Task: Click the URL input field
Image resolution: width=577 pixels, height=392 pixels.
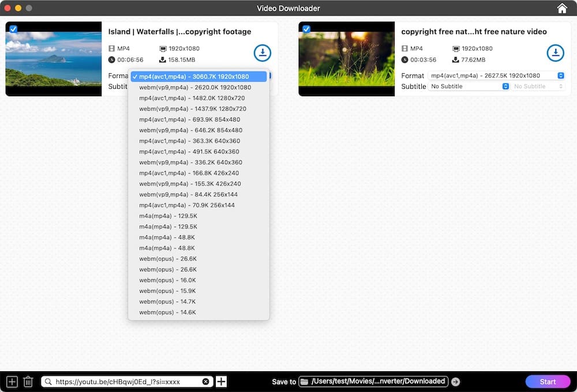Action: coord(127,382)
